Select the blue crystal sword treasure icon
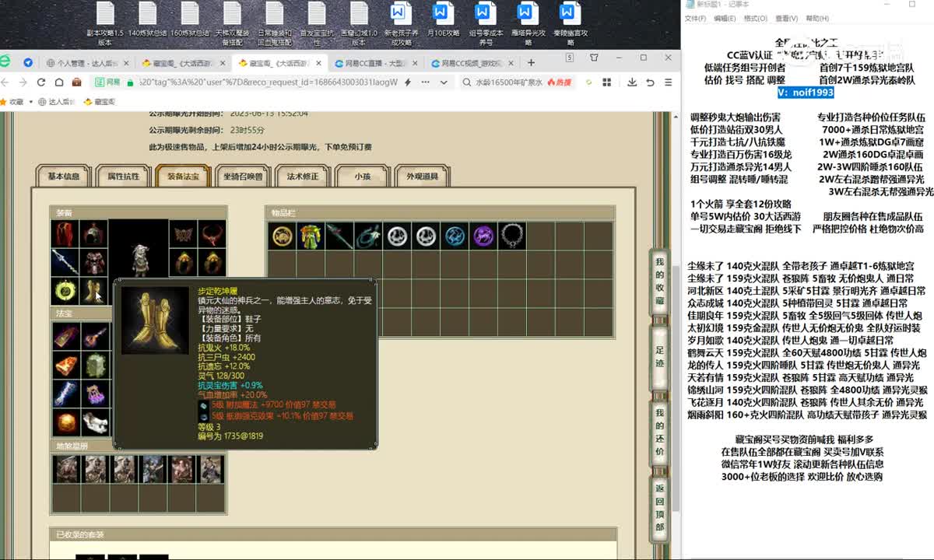This screenshot has width=934, height=560. [66, 394]
